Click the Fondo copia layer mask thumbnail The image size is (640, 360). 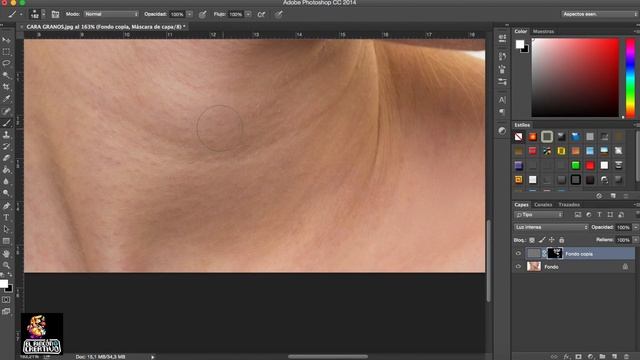[555, 253]
